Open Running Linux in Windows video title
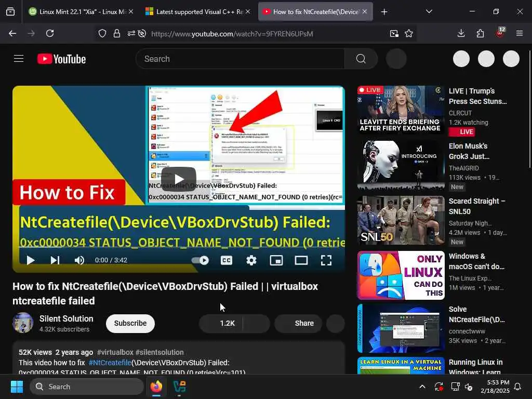 pyautogui.click(x=476, y=367)
